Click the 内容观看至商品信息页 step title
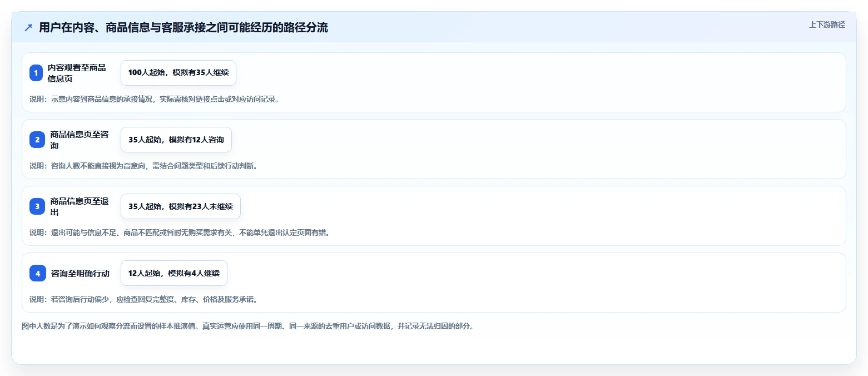The height and width of the screenshot is (376, 868). pyautogui.click(x=77, y=73)
